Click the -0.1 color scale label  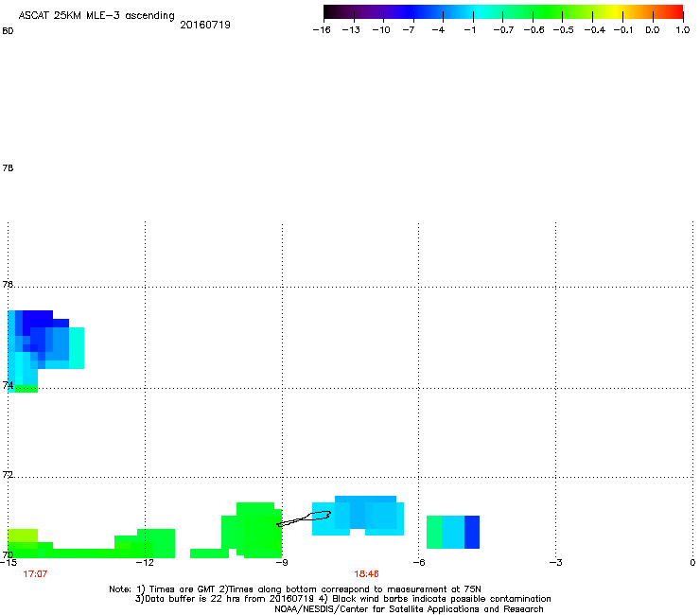coord(623,30)
